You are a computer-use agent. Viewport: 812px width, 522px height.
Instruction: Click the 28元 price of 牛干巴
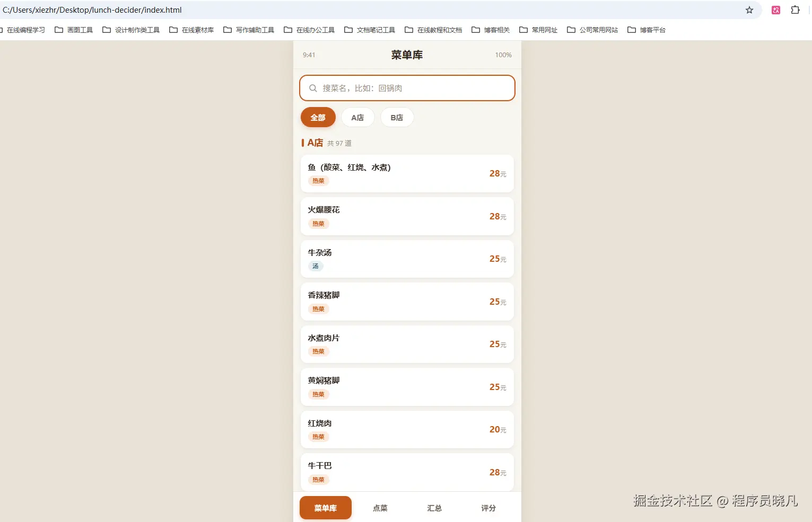point(497,472)
